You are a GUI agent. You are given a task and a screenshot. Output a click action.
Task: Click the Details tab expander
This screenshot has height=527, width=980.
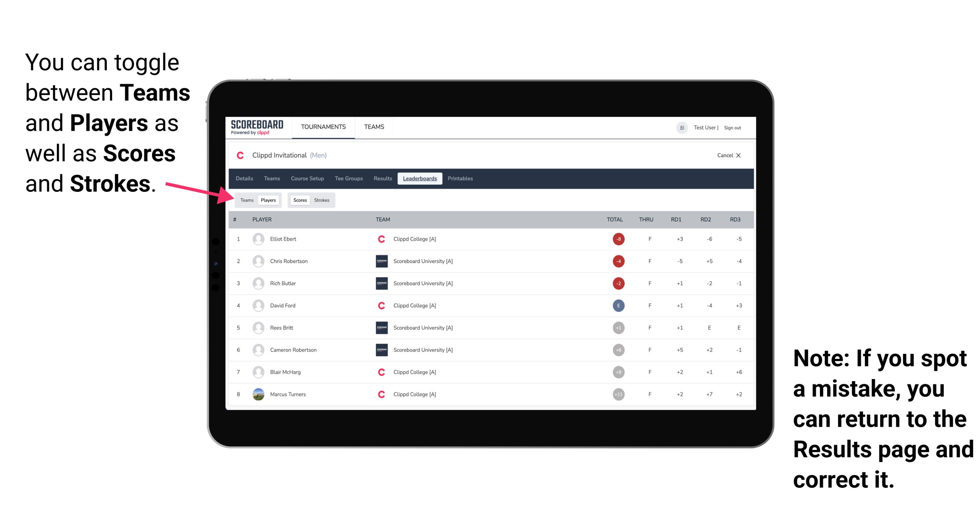(x=245, y=179)
